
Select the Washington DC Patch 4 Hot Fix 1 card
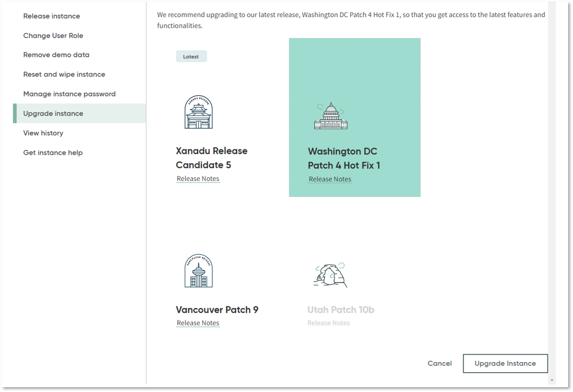[x=355, y=117]
